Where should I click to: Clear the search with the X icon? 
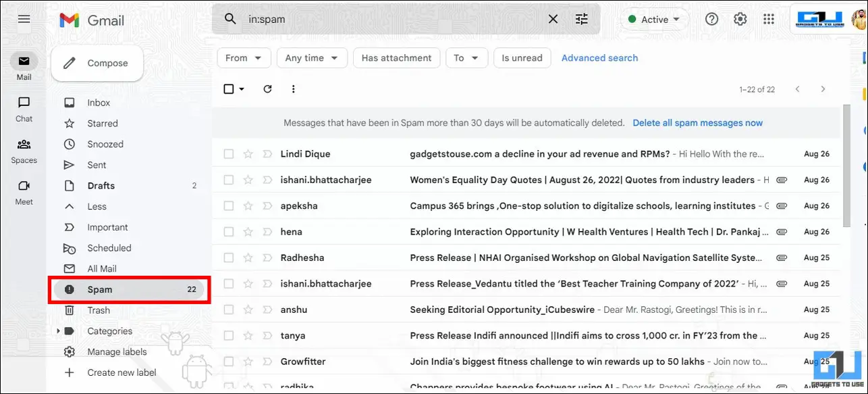[x=553, y=19]
